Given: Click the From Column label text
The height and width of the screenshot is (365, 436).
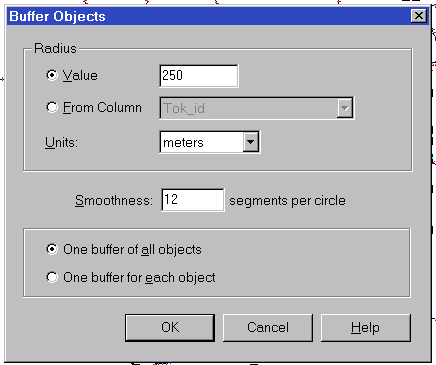Looking at the screenshot, I should point(102,108).
